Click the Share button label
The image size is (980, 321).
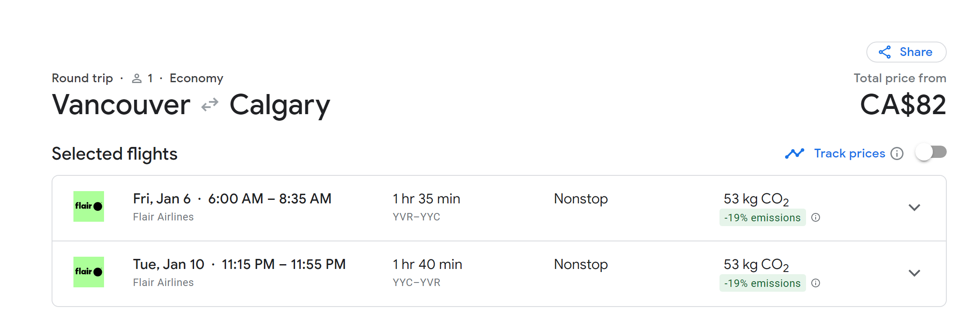916,52
